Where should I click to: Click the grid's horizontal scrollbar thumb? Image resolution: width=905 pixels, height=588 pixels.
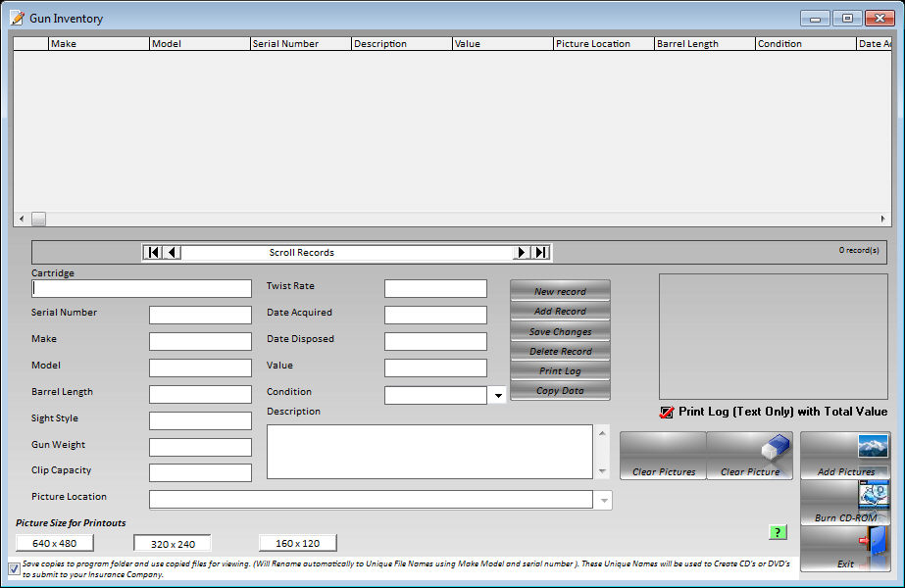click(x=39, y=220)
